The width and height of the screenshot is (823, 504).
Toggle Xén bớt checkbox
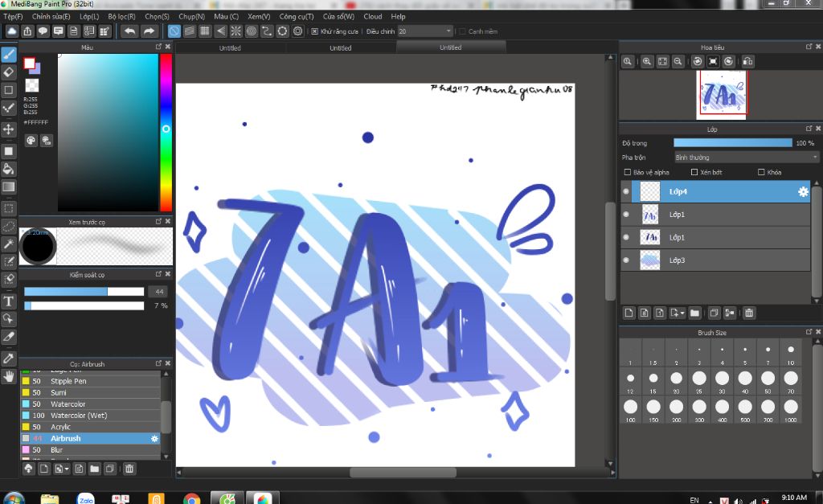(694, 172)
